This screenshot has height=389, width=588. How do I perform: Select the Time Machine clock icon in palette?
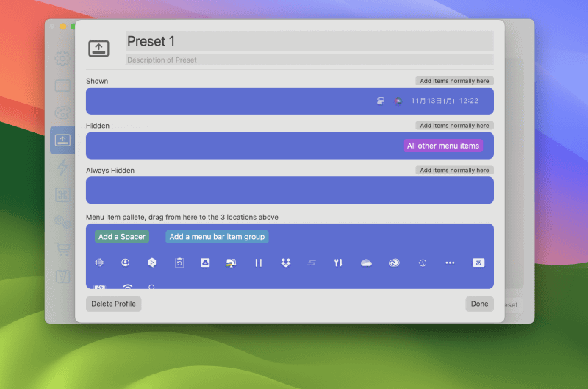coord(423,263)
